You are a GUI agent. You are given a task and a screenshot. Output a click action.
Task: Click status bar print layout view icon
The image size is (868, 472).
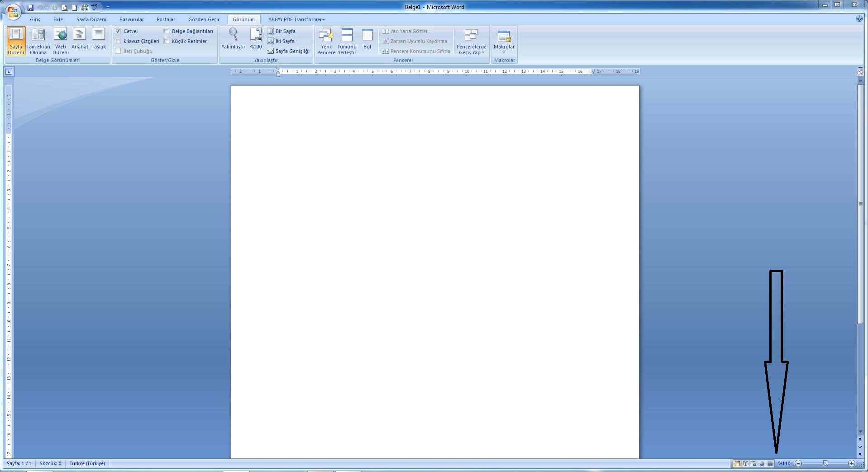tap(737, 463)
